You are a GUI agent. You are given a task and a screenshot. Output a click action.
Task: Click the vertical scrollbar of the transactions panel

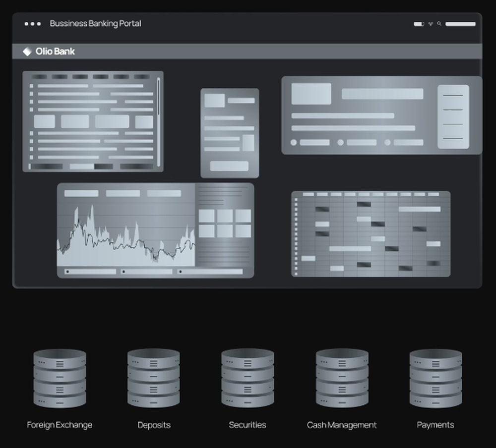coord(158,121)
